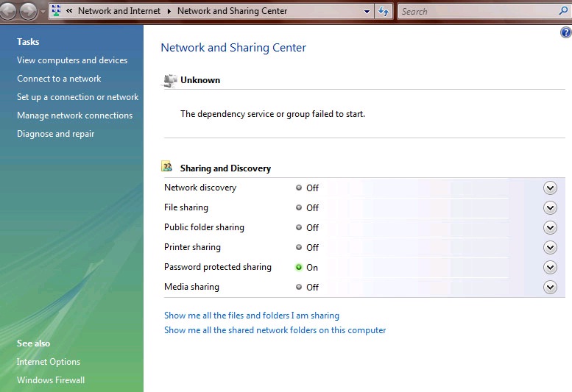Viewport: 572px width, 392px height.
Task: Show all files and folders I am sharing
Action: pos(252,316)
